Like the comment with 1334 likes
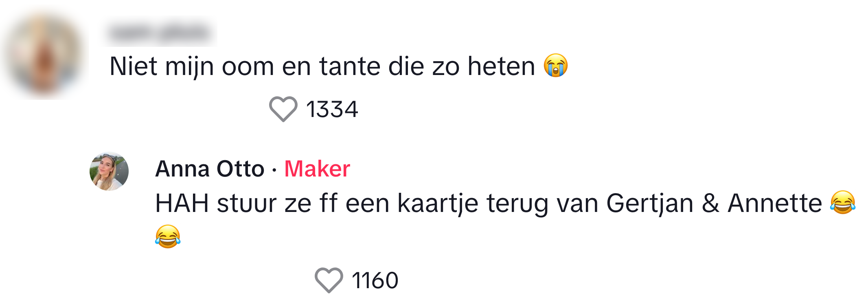 (x=283, y=109)
